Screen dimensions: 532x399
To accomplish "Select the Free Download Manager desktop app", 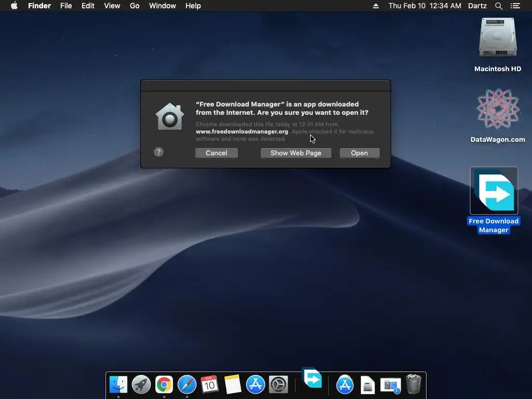I will click(x=494, y=191).
